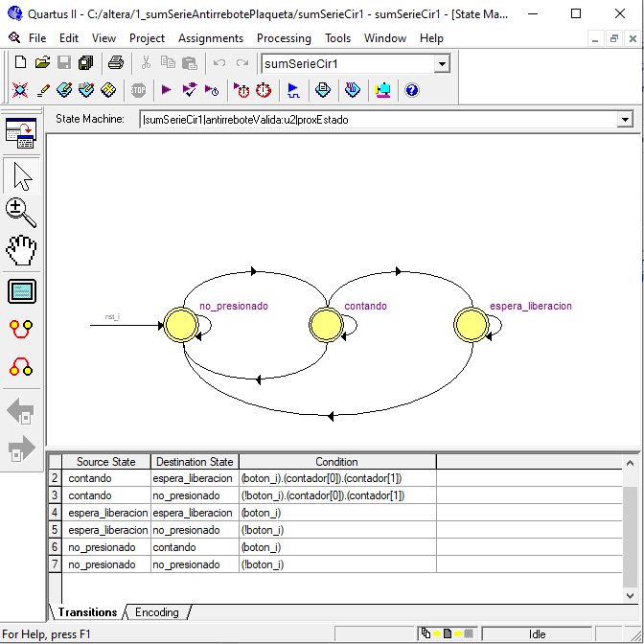Click the Print icon in toolbar
The image size is (644, 644).
coord(116,63)
